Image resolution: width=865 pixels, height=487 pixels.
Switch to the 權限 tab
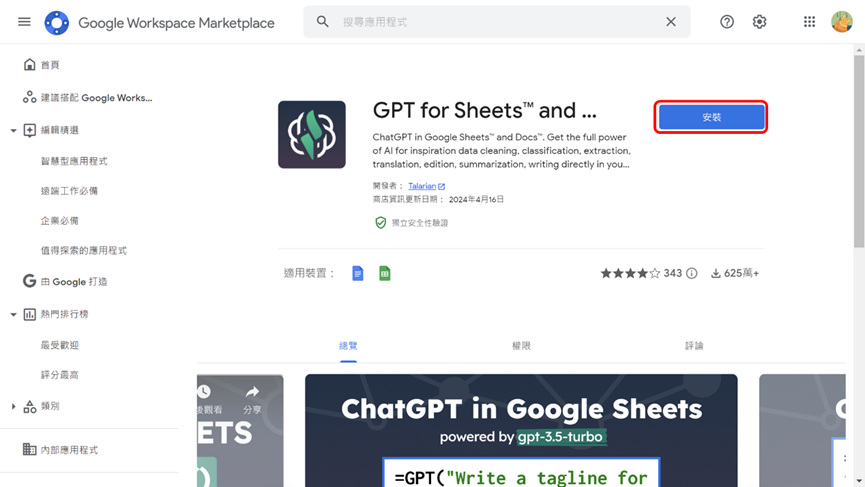click(521, 346)
